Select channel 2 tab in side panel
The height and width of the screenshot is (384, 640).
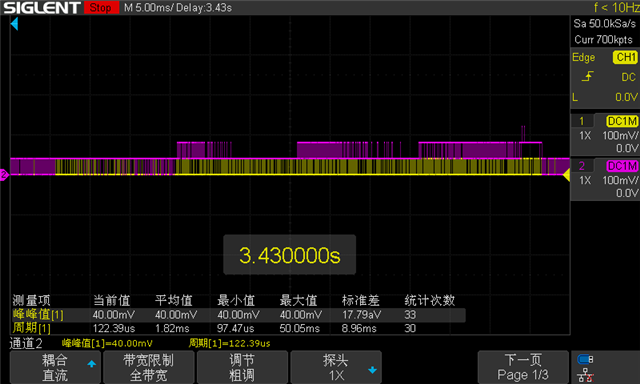point(582,166)
